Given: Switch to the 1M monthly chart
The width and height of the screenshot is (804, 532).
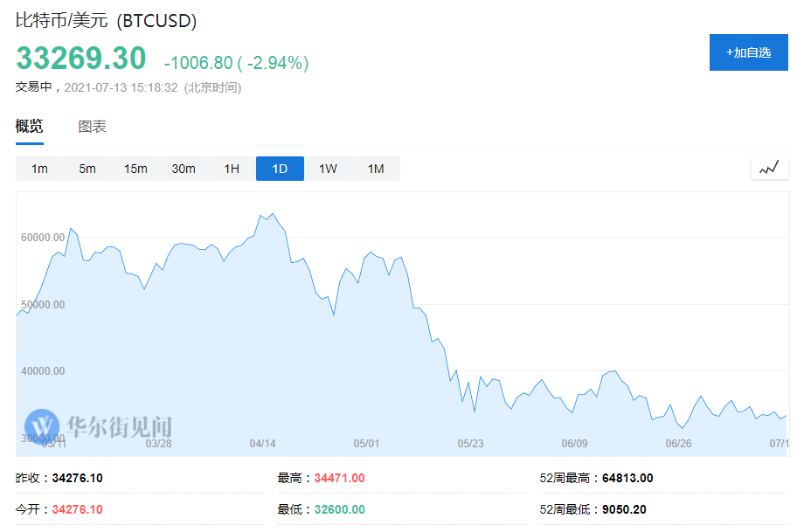Looking at the screenshot, I should click(x=376, y=169).
